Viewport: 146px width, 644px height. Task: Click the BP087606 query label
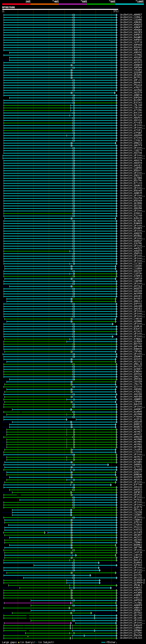(8, 7)
